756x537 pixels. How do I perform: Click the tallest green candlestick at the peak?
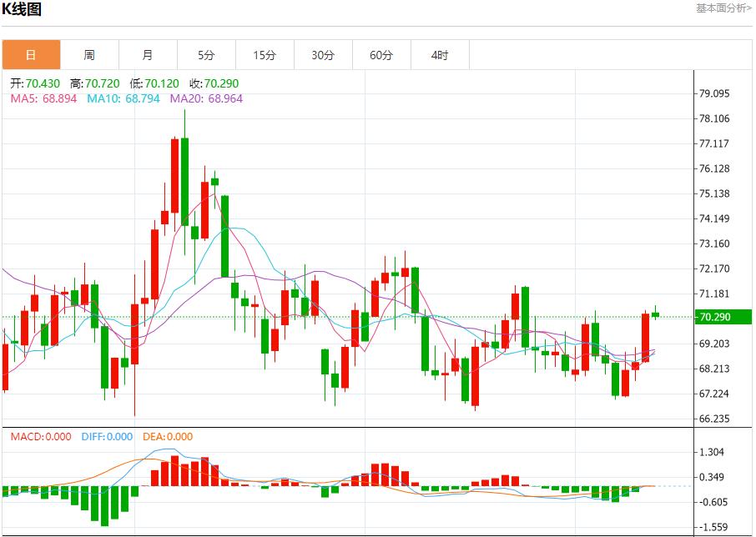pos(184,180)
